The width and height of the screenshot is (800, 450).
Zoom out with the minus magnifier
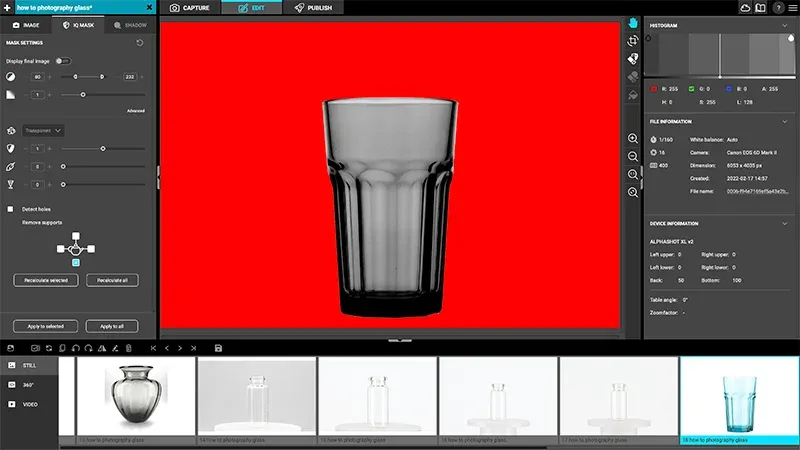633,156
